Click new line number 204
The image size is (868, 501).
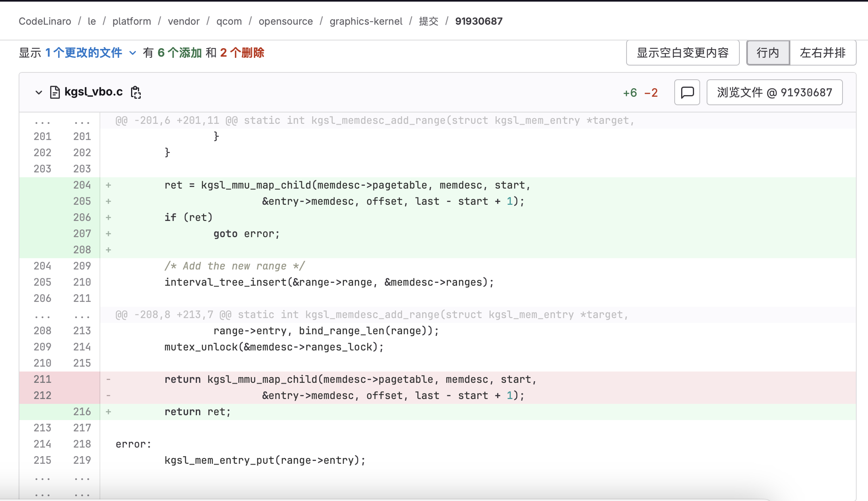[82, 185]
